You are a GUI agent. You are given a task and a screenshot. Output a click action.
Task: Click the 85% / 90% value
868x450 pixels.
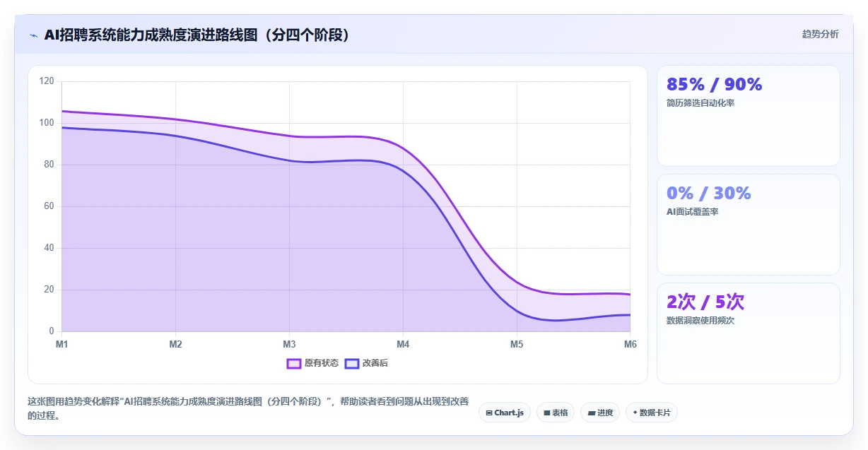point(714,85)
